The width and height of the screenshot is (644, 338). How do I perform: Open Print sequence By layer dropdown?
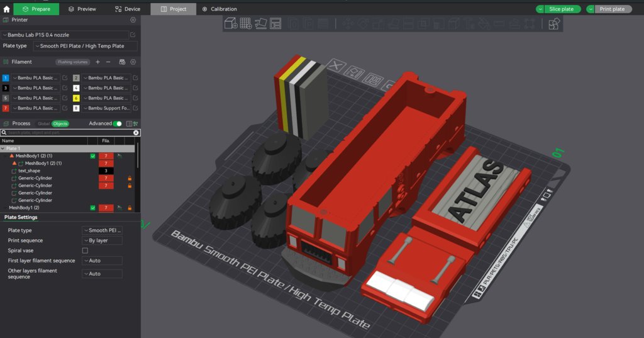(x=102, y=240)
